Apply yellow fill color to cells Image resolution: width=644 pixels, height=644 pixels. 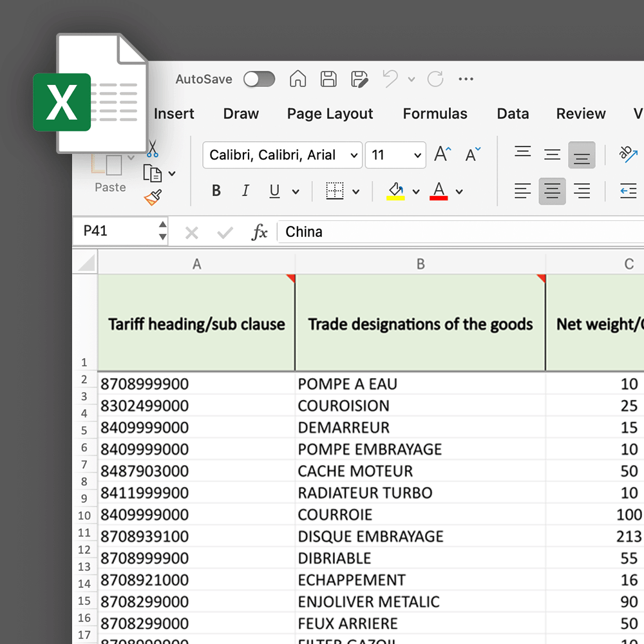(395, 191)
